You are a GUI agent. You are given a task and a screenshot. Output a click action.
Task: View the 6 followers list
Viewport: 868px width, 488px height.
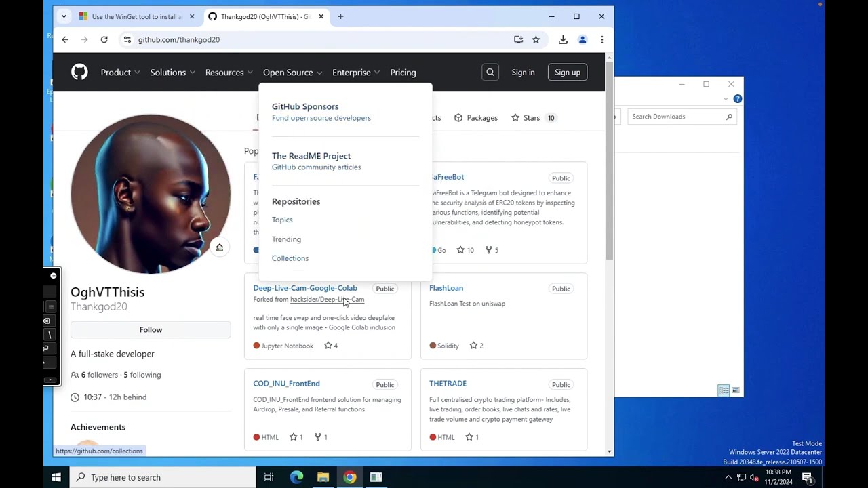pyautogui.click(x=99, y=375)
